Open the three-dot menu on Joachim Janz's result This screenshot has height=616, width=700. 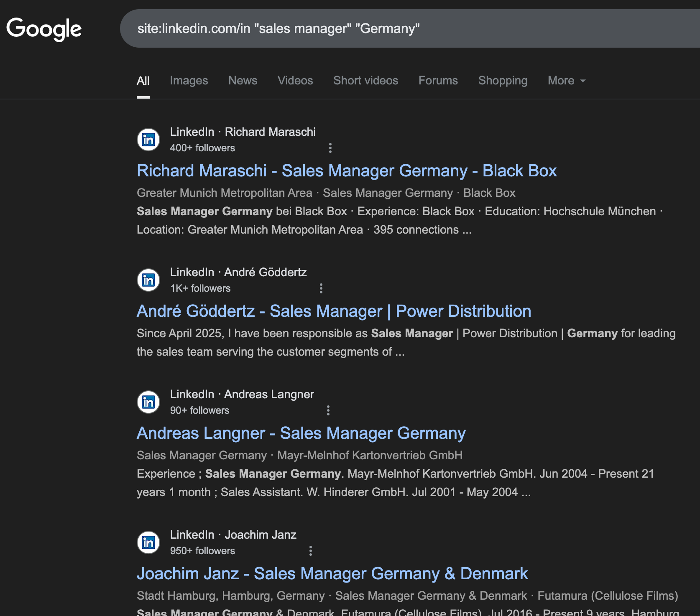pos(310,551)
